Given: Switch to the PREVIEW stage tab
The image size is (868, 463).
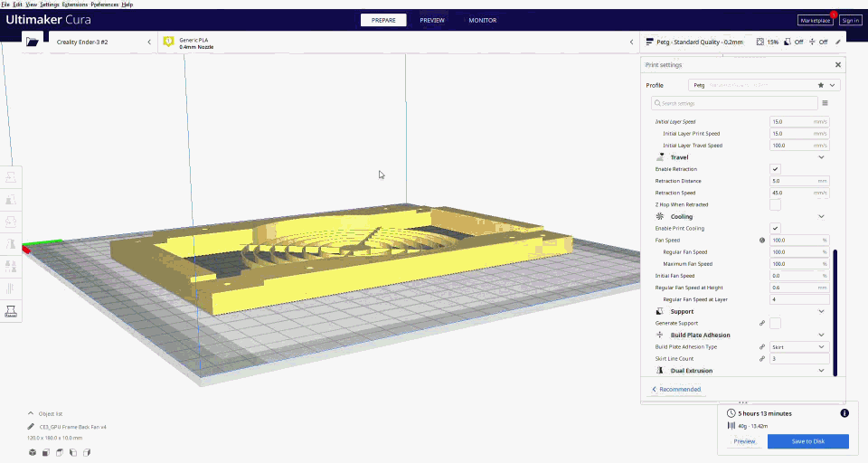Looking at the screenshot, I should click(432, 21).
